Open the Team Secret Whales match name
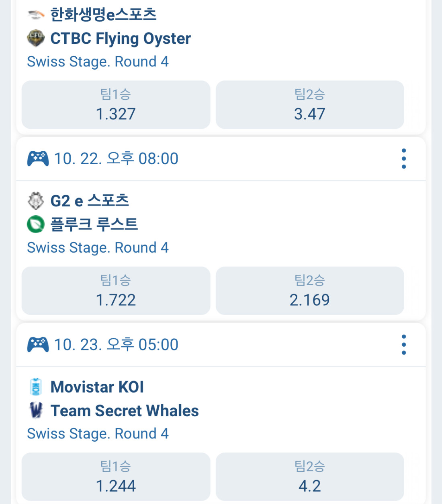Screen dimensions: 442x504 (x=125, y=411)
